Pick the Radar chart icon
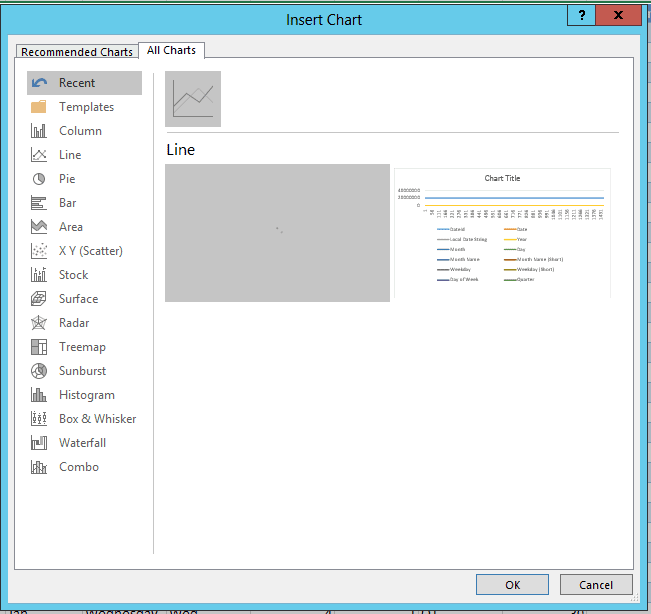 [x=39, y=323]
